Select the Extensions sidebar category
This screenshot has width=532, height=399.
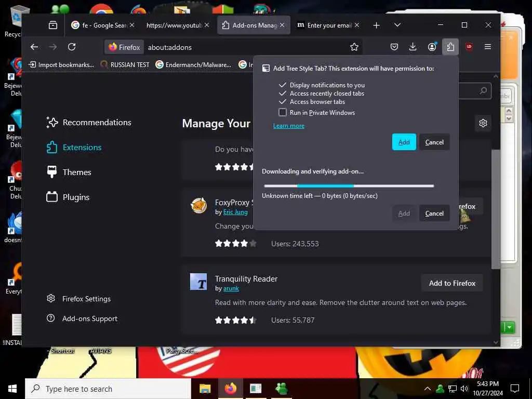74,147
